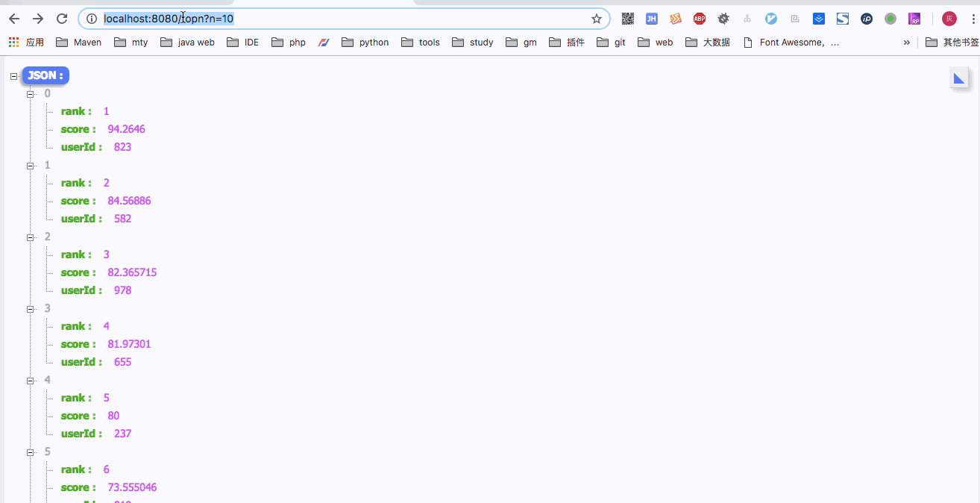Select userId value 582
Image resolution: width=980 pixels, height=503 pixels.
tap(122, 219)
